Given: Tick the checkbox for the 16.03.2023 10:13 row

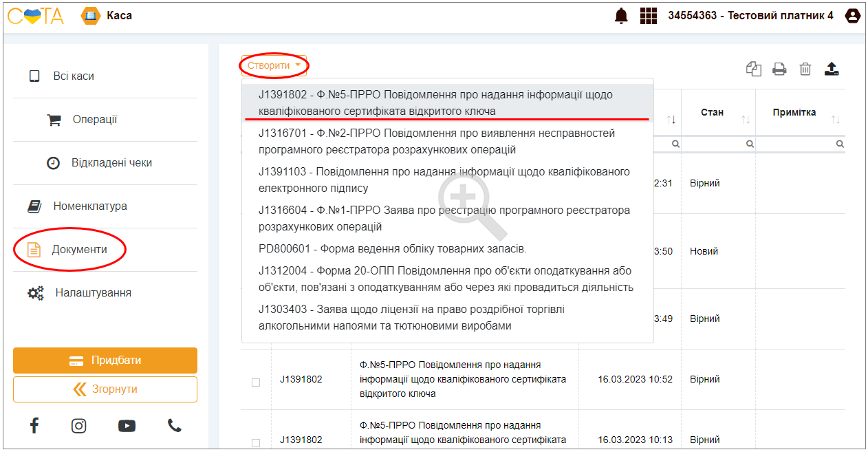Looking at the screenshot, I should [x=256, y=443].
